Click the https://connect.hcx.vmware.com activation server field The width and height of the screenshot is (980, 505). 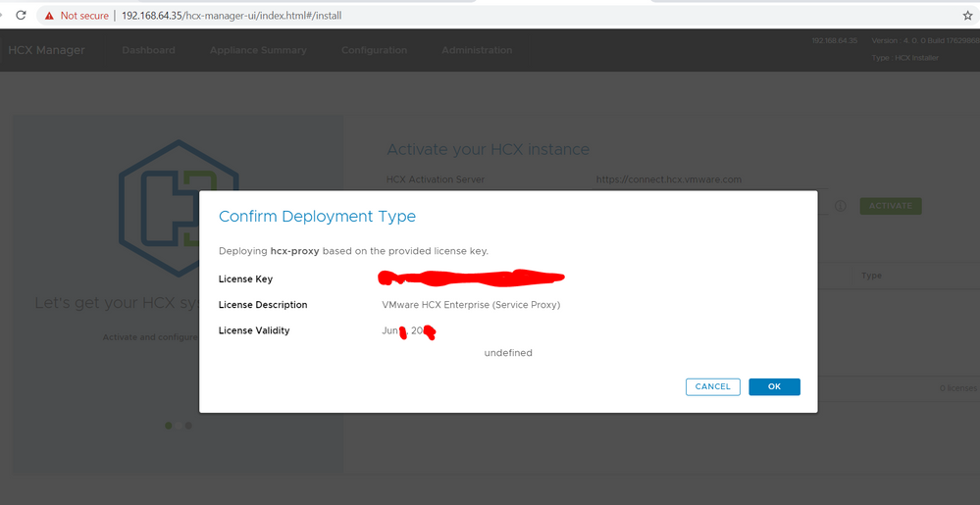pyautogui.click(x=711, y=179)
